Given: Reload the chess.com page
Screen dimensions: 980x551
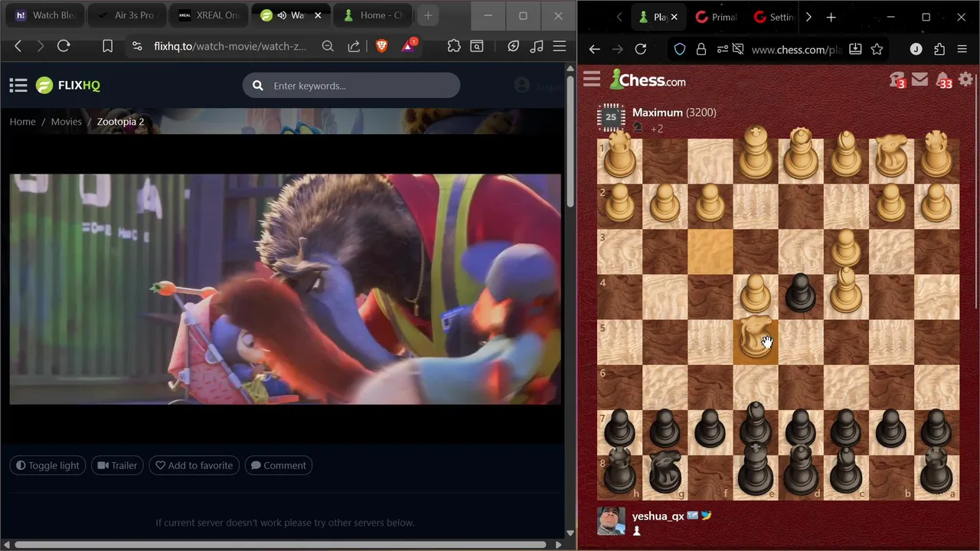Looking at the screenshot, I should click(641, 50).
